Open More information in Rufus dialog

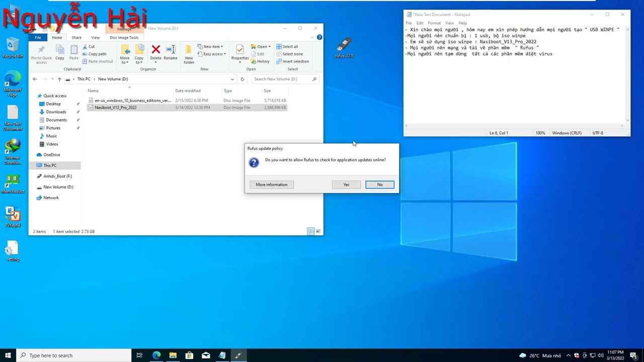click(x=272, y=185)
